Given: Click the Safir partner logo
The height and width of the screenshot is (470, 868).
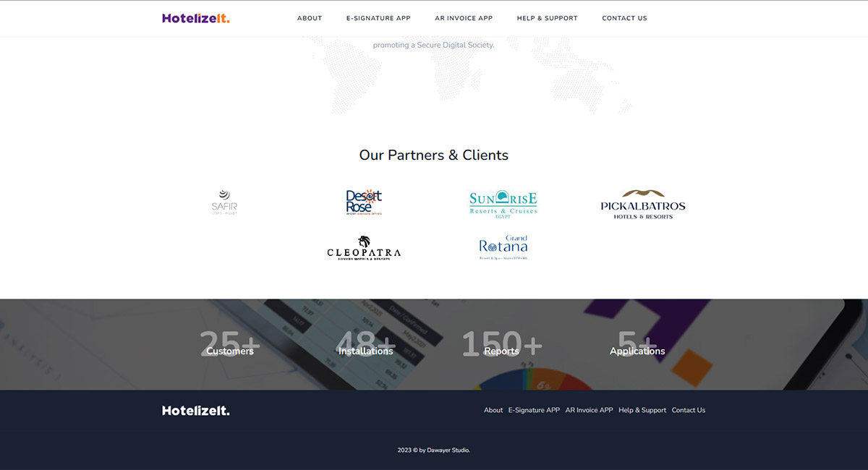Looking at the screenshot, I should [x=224, y=202].
